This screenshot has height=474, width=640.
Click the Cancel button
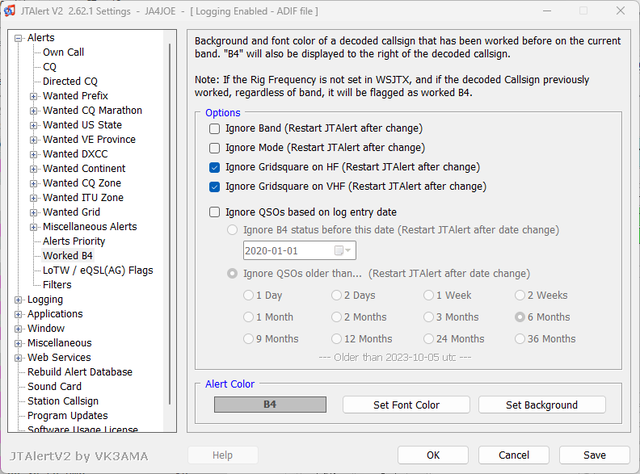click(514, 455)
